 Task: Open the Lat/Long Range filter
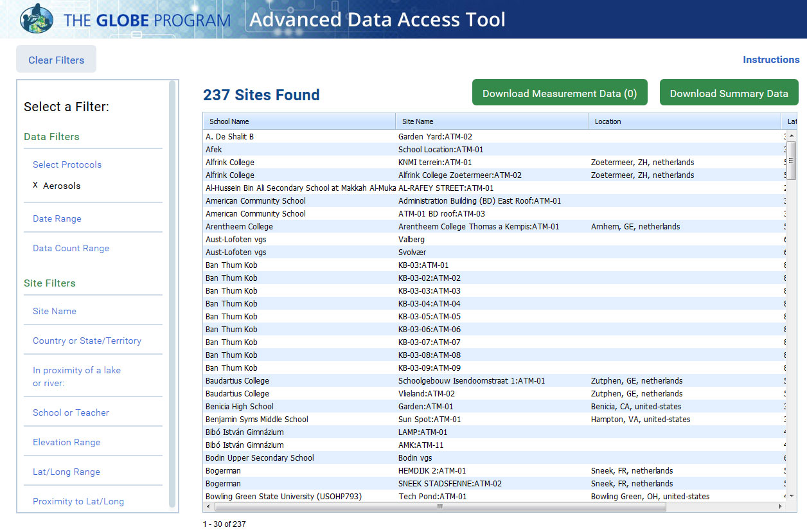tap(67, 472)
